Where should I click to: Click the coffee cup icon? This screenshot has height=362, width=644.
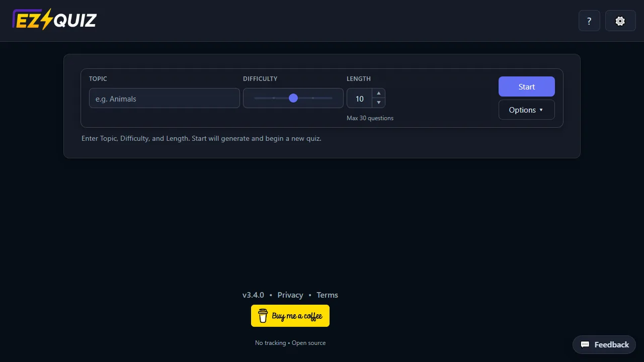[x=263, y=315]
